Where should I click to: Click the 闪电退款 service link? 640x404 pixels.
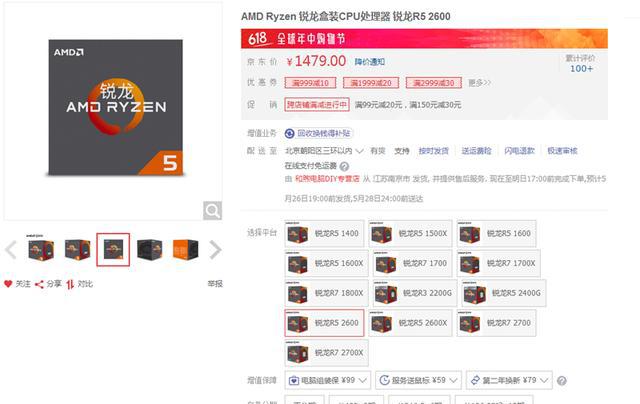pyautogui.click(x=519, y=151)
